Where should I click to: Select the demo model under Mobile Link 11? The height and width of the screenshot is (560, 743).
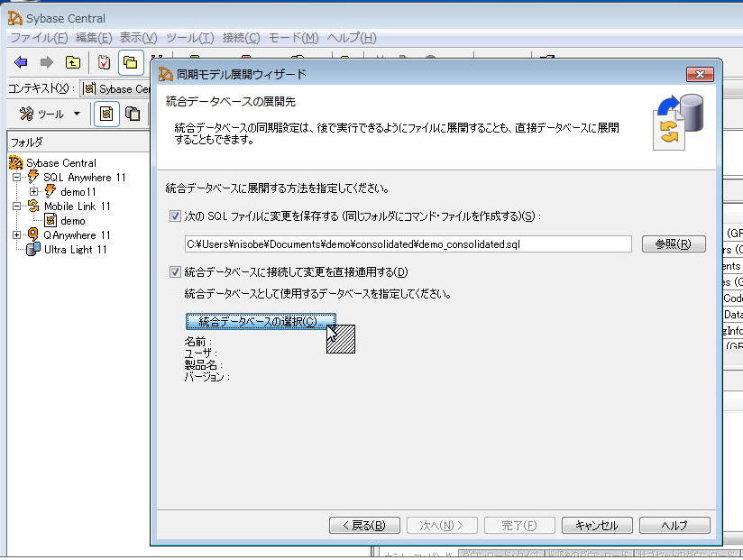72,220
